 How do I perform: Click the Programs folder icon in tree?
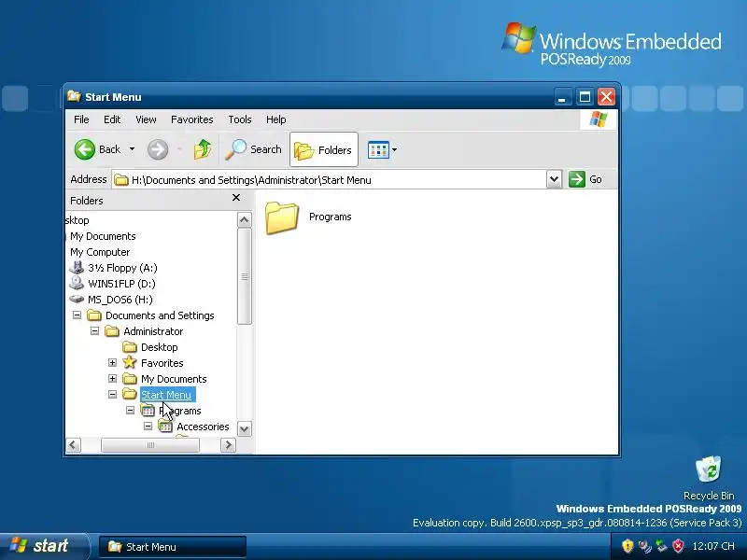[148, 410]
